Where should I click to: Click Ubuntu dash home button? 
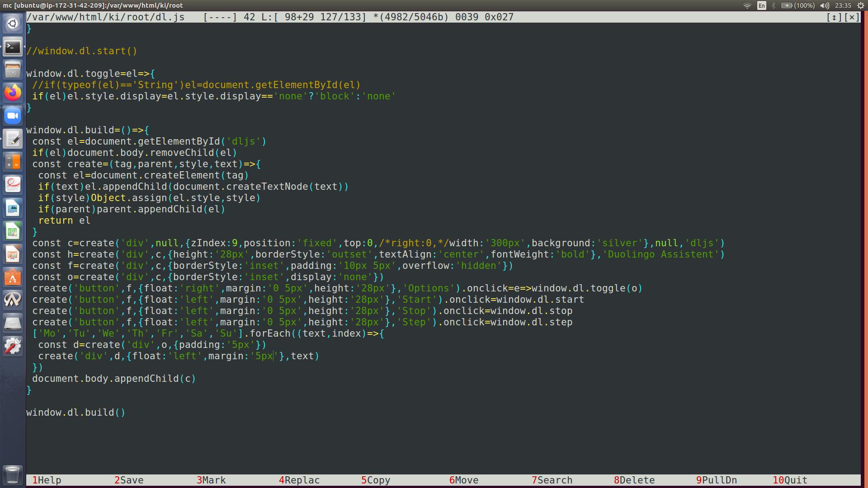[x=13, y=23]
